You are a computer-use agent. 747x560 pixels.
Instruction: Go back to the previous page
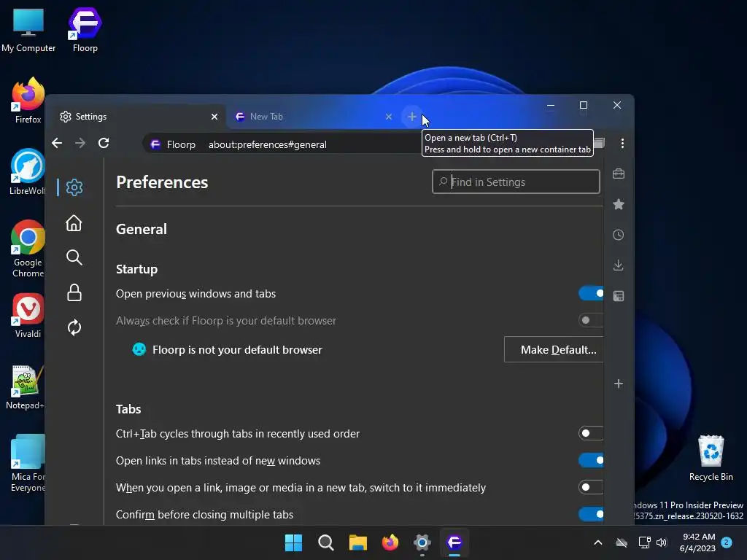(57, 143)
